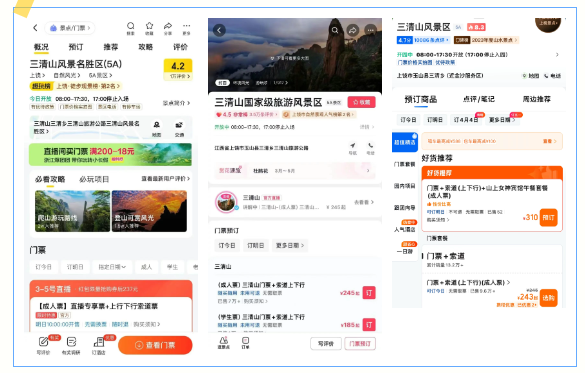Open 更多 dots on 三清山风景名胜区(5A) page
585x373 pixels.
click(187, 26)
